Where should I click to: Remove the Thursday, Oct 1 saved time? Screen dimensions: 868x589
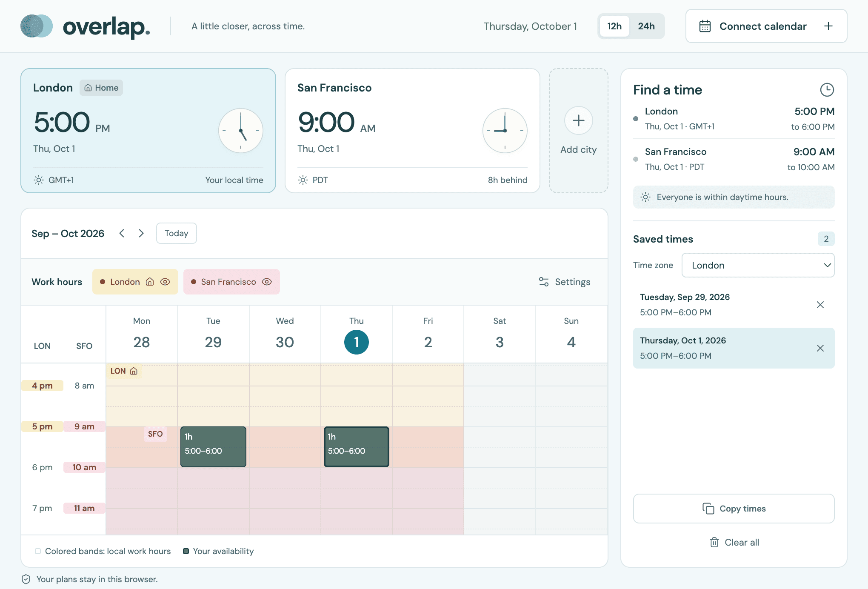click(820, 348)
